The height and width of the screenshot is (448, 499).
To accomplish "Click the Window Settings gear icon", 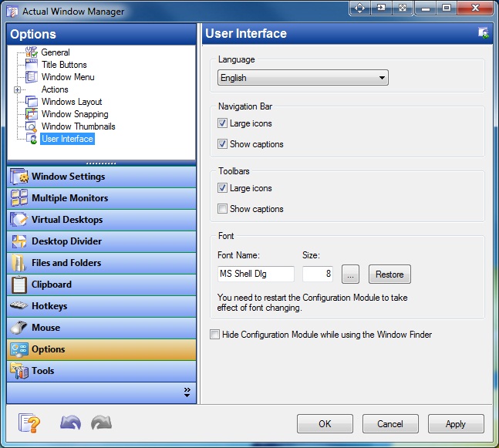I will pyautogui.click(x=19, y=177).
